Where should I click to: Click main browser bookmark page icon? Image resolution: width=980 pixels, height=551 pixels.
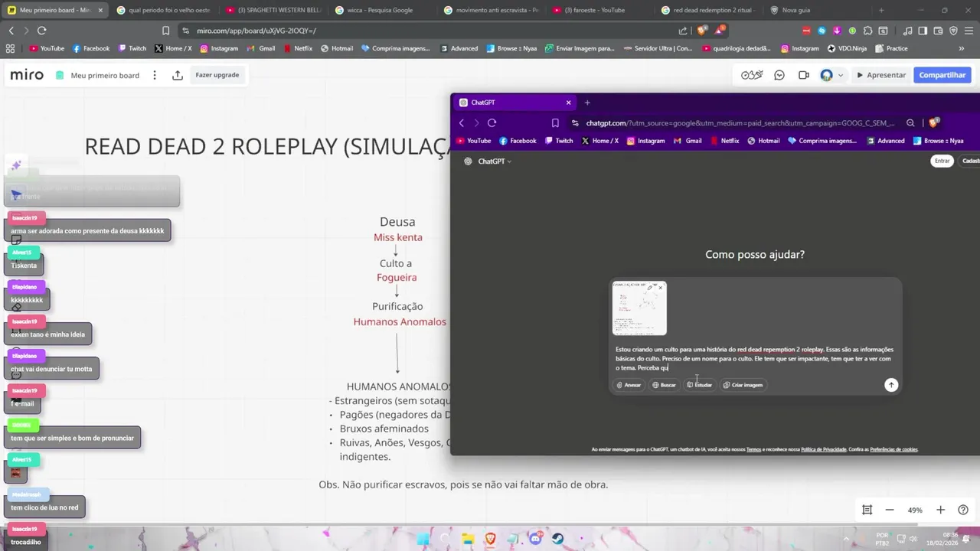(x=165, y=31)
